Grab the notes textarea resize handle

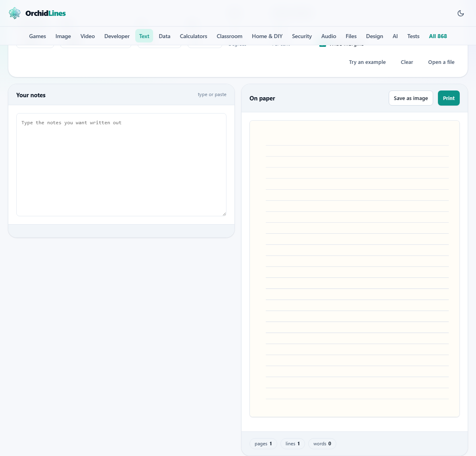point(224,214)
